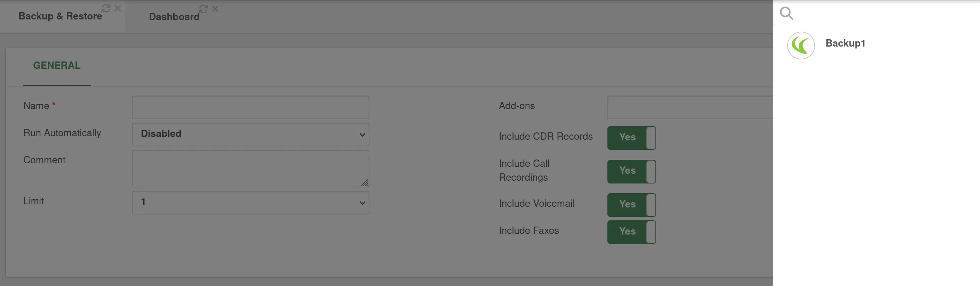Screen dimensions: 980x286
Task: Switch to Backup & Restore tab
Action: tap(60, 16)
